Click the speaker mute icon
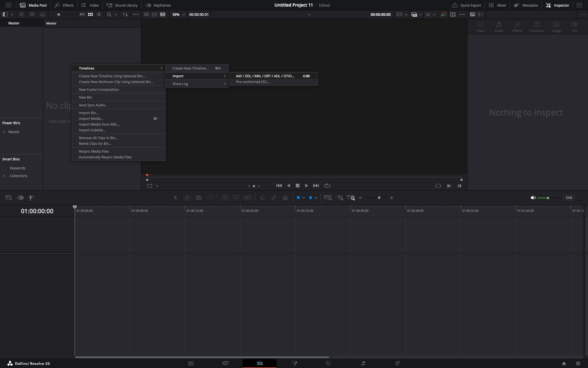588x368 pixels. point(533,198)
